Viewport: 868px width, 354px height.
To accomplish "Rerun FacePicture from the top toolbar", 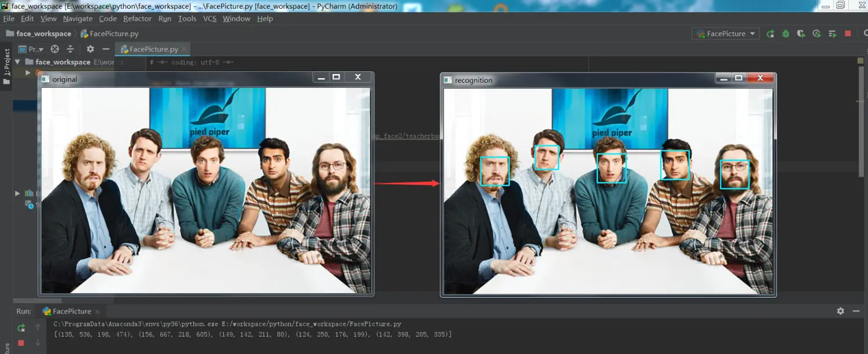I will pyautogui.click(x=770, y=34).
